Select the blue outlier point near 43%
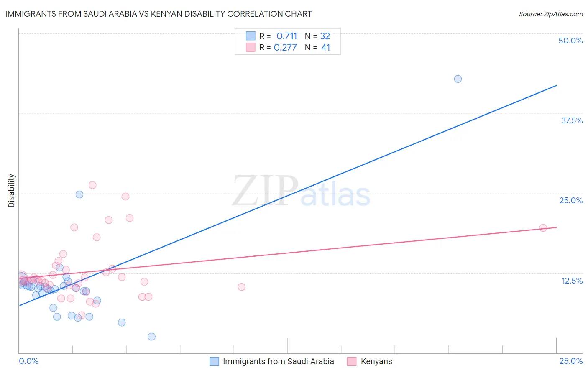 [x=458, y=79]
